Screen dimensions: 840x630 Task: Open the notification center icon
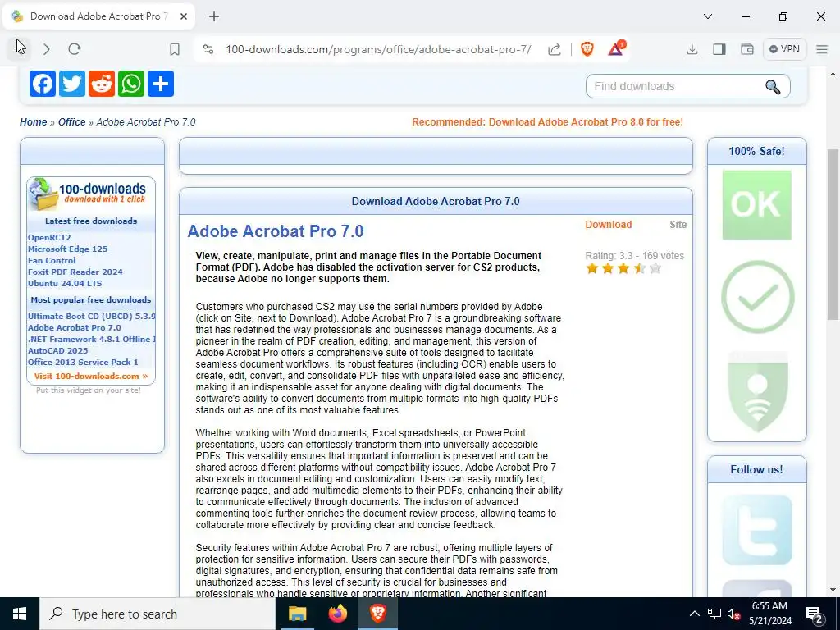[814, 614]
